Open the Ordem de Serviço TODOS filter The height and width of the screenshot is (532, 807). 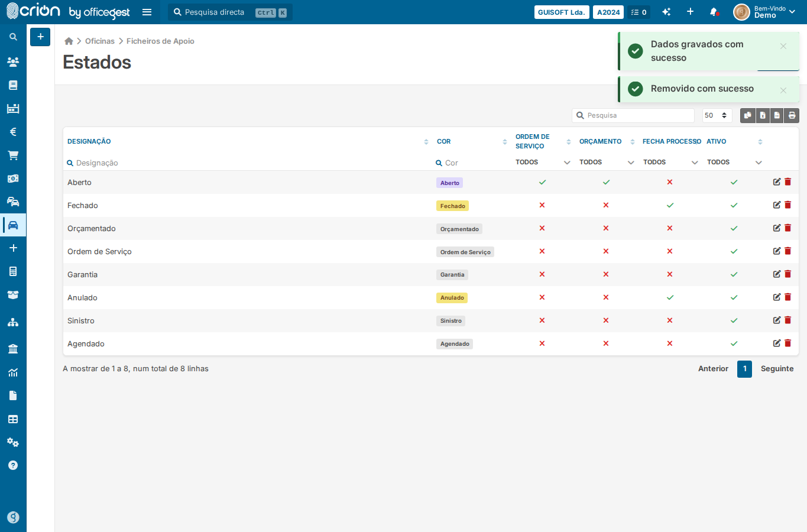(x=542, y=162)
